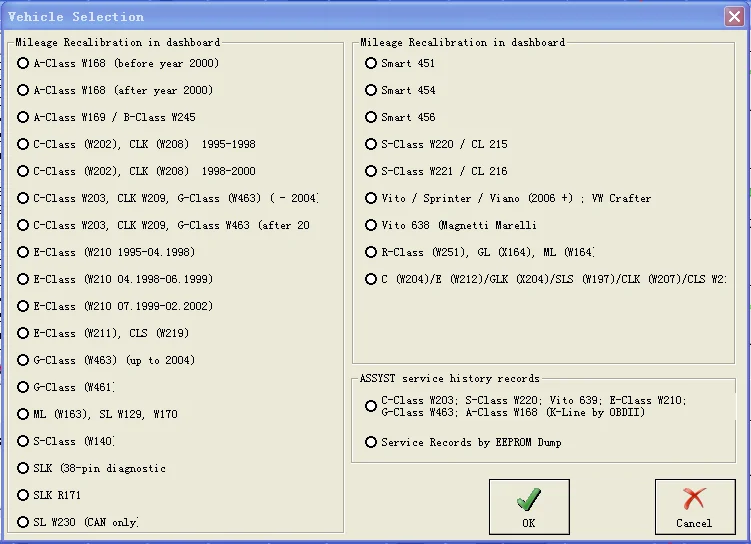Close the Vehicle Selection dialog
Screen dimensions: 751x544
click(x=734, y=17)
